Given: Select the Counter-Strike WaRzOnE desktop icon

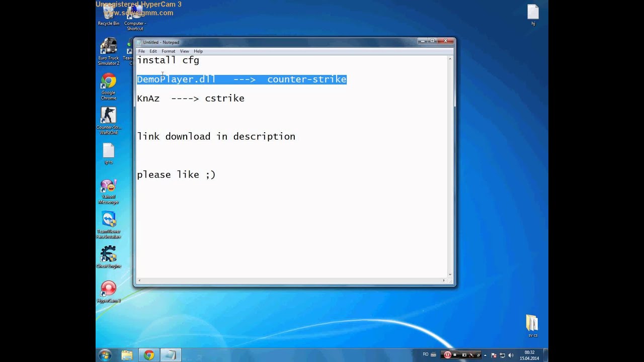Looking at the screenshot, I should [x=109, y=121].
